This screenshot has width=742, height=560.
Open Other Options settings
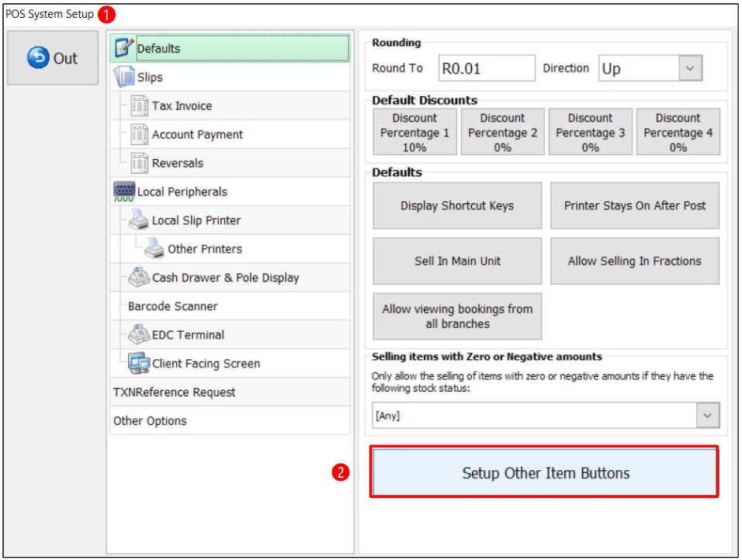[230, 420]
